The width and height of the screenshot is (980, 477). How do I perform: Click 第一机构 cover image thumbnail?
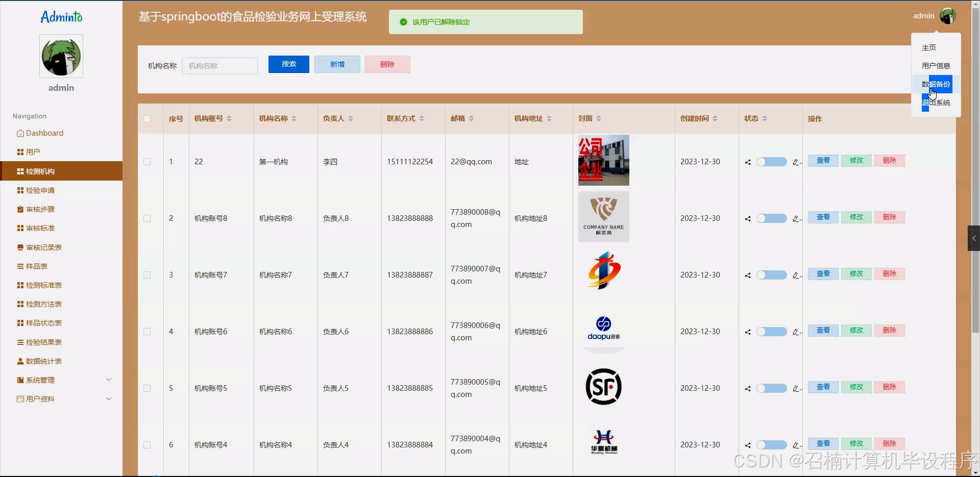(604, 160)
